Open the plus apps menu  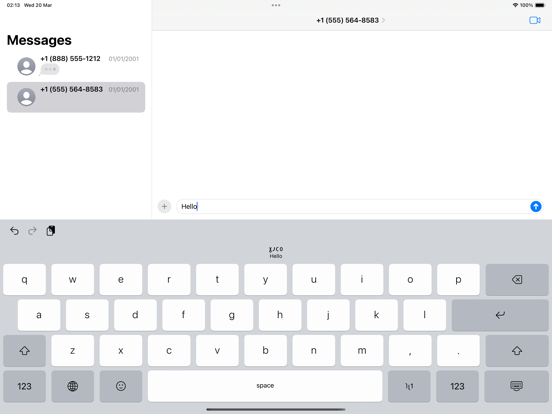(164, 206)
